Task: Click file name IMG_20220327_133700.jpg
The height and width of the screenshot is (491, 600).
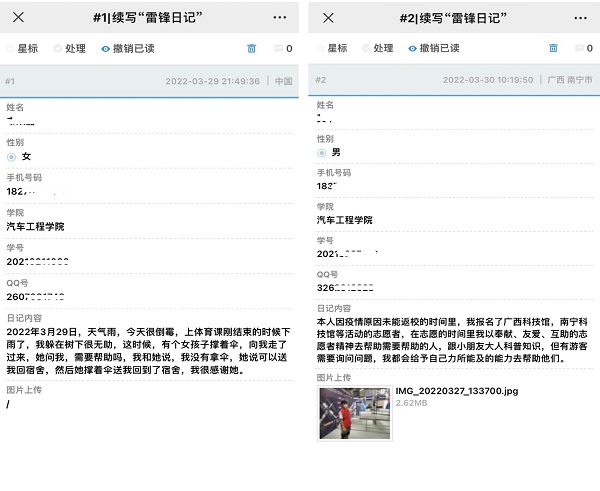Action: (x=455, y=391)
